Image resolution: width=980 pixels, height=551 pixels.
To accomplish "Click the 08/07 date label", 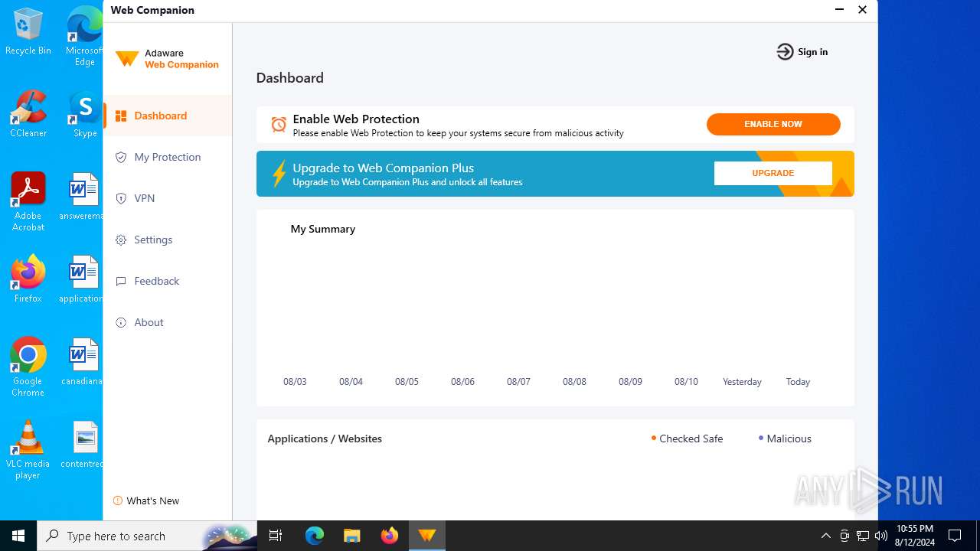I will click(x=518, y=382).
